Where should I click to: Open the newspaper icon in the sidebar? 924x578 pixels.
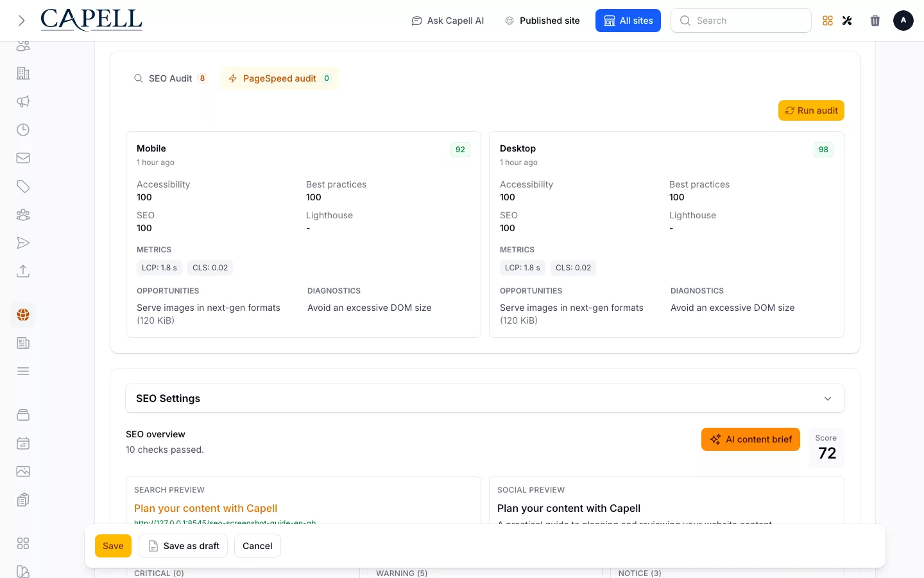pos(23,343)
